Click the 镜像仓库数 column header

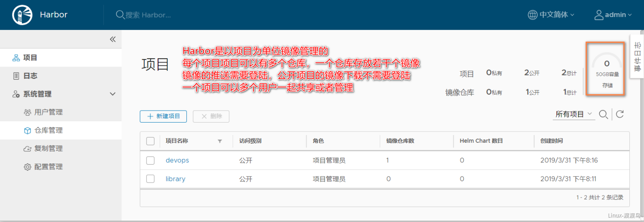coord(400,141)
